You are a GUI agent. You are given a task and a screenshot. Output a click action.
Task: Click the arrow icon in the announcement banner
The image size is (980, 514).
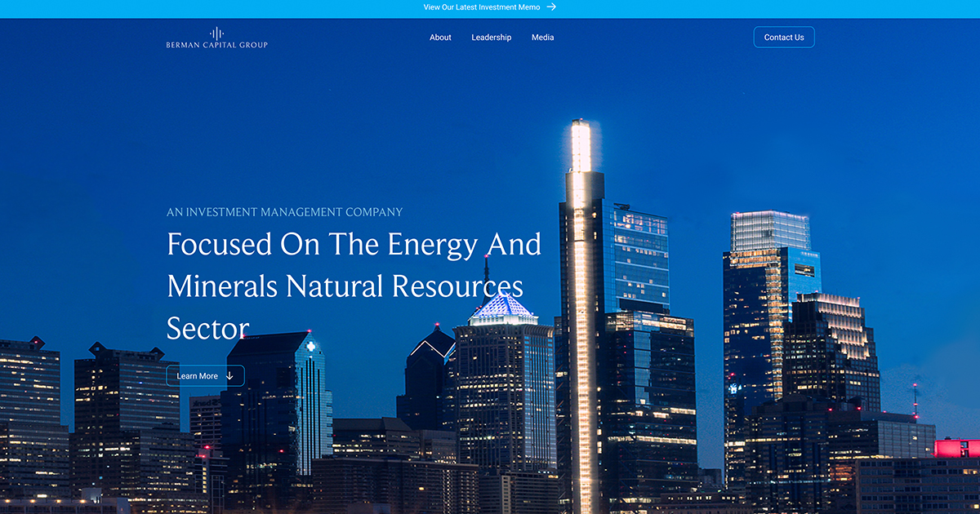coord(552,7)
